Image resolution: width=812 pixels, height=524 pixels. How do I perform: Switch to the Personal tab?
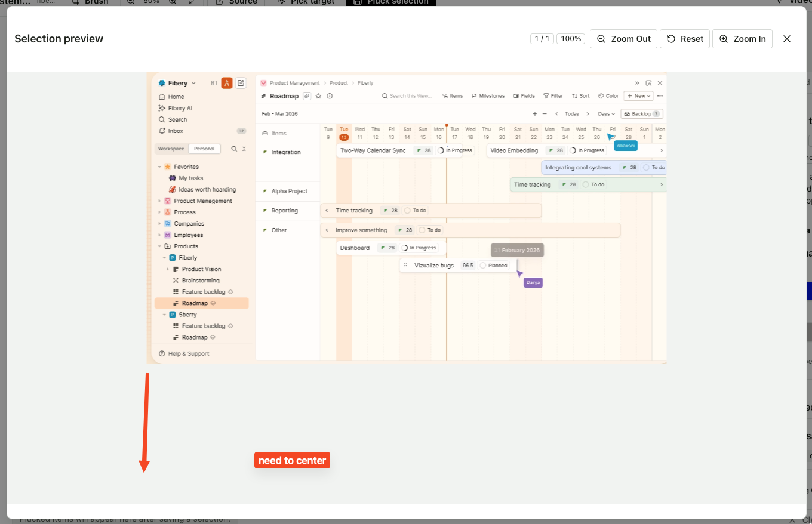point(204,149)
